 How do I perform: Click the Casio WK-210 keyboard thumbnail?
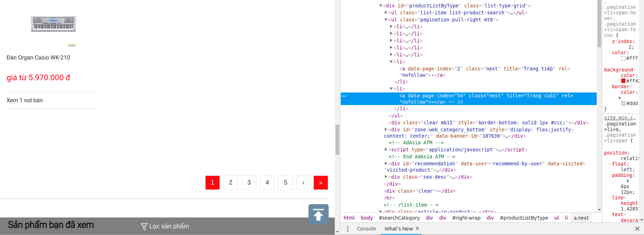pos(53,24)
